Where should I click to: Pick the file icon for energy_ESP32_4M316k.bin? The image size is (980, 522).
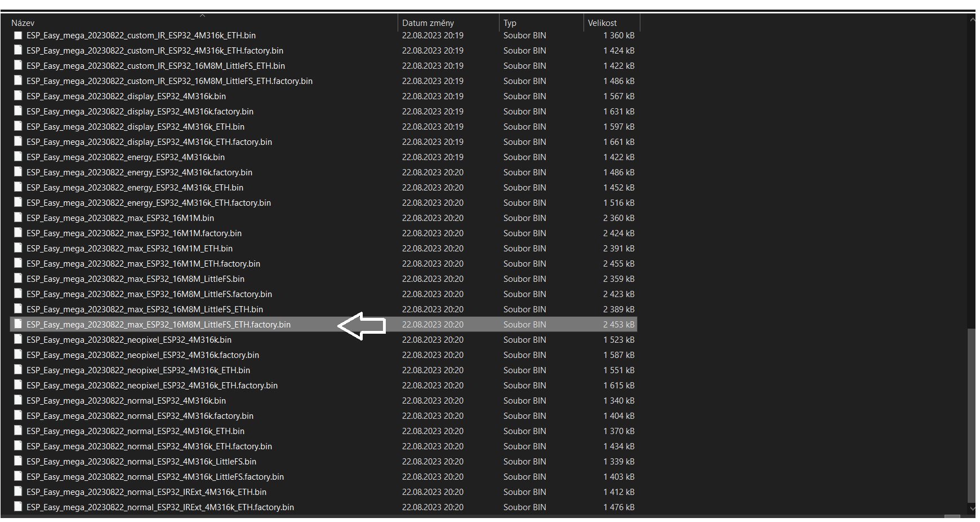[18, 157]
